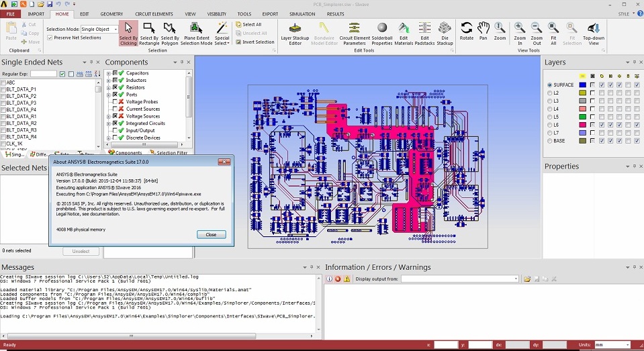644x351 pixels.
Task: Switch to the RESULTS ribbon tab
Action: coord(336,14)
